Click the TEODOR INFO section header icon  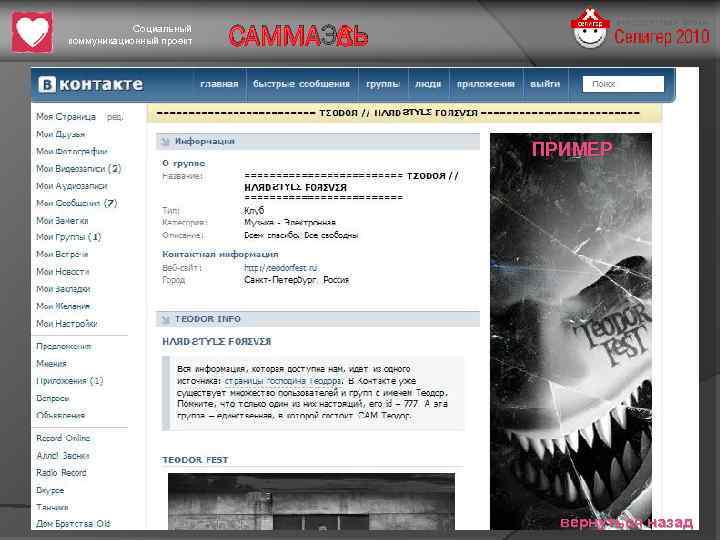[165, 319]
